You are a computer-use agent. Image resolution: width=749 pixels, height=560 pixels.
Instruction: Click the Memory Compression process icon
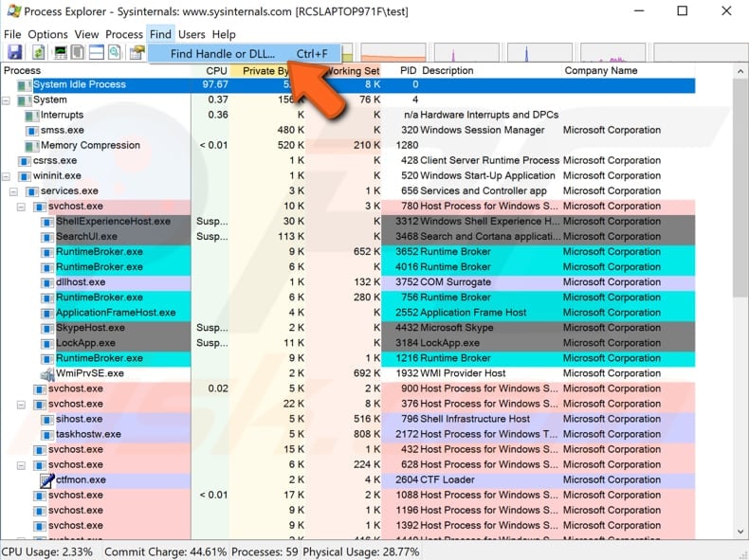32,146
